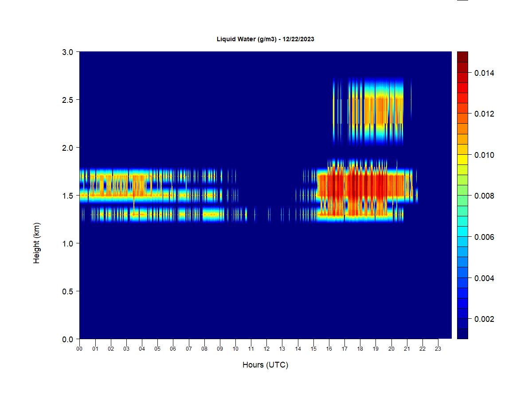Select the 23 hour tick label
The width and height of the screenshot is (532, 399).
click(438, 348)
